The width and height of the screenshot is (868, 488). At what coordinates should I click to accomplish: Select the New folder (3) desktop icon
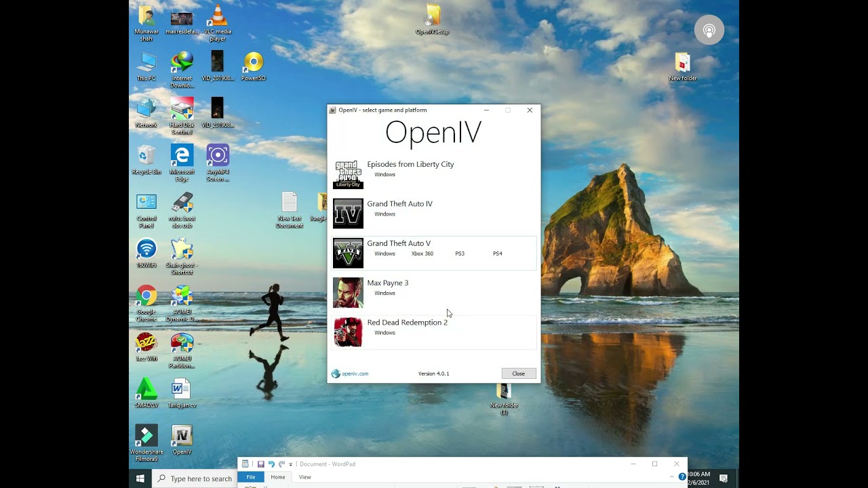(504, 400)
